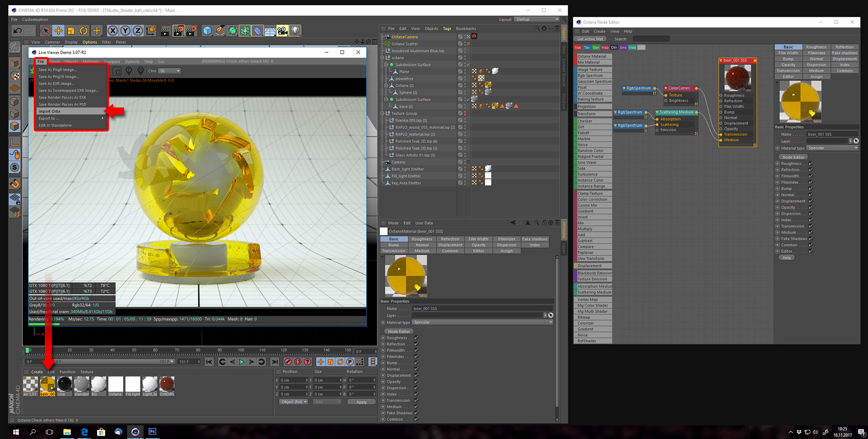Click Edit in Standalone menu entry
Viewport: 868px width, 439px height.
(x=71, y=125)
